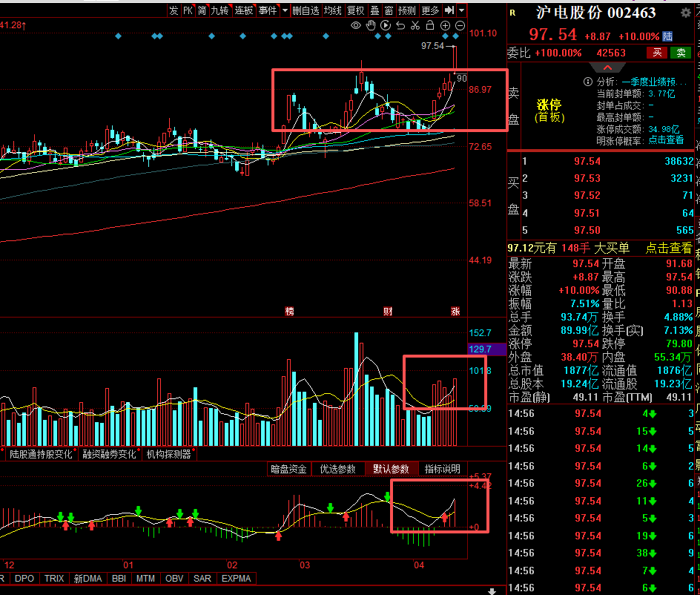Click the purple 129.7 volume level label
The height and width of the screenshot is (595, 700).
(x=480, y=349)
